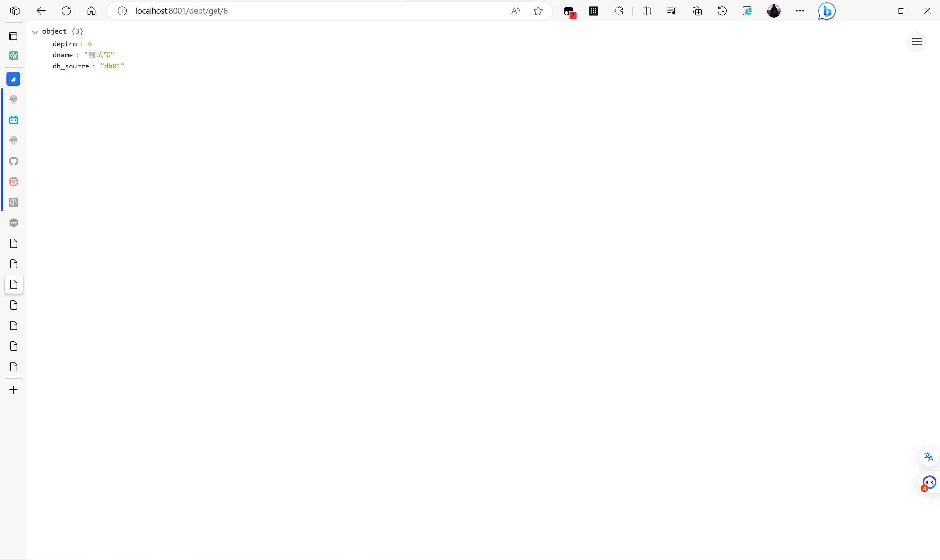Open the Read aloud feature

pyautogui.click(x=515, y=11)
